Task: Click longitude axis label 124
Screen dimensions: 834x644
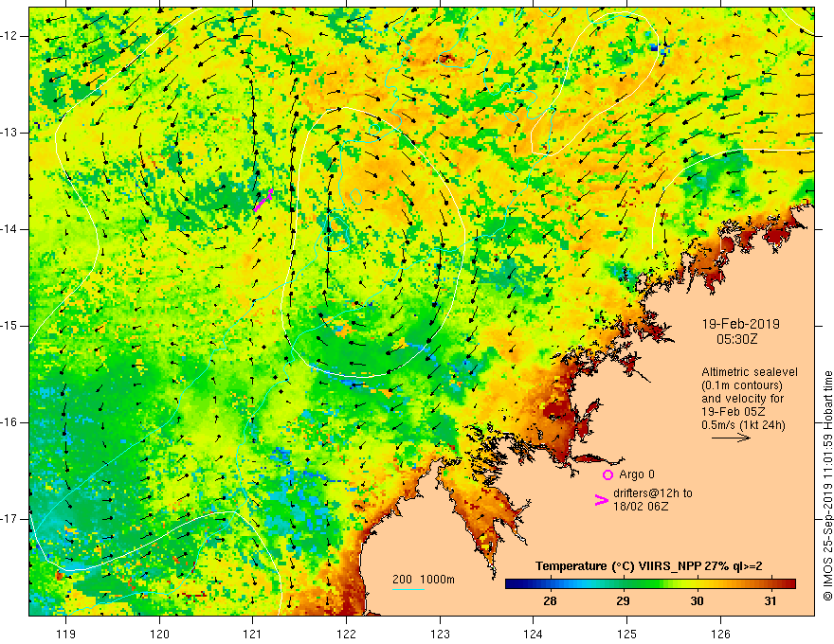Action: (533, 634)
